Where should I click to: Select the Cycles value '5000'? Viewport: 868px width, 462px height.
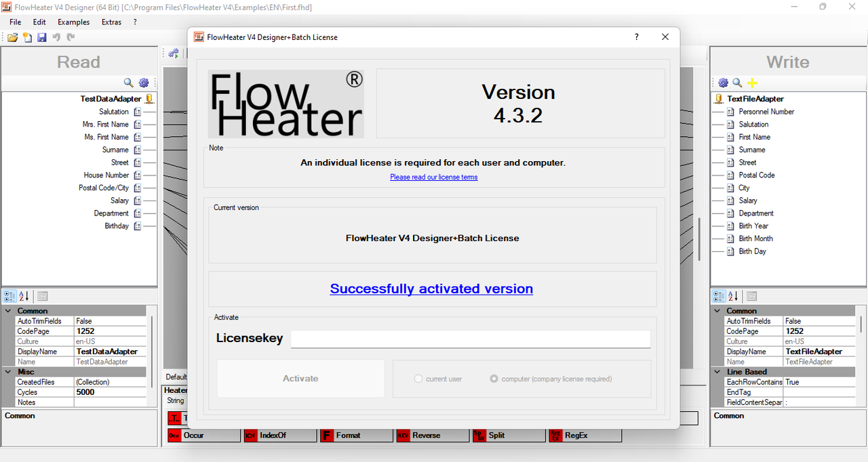click(111, 392)
